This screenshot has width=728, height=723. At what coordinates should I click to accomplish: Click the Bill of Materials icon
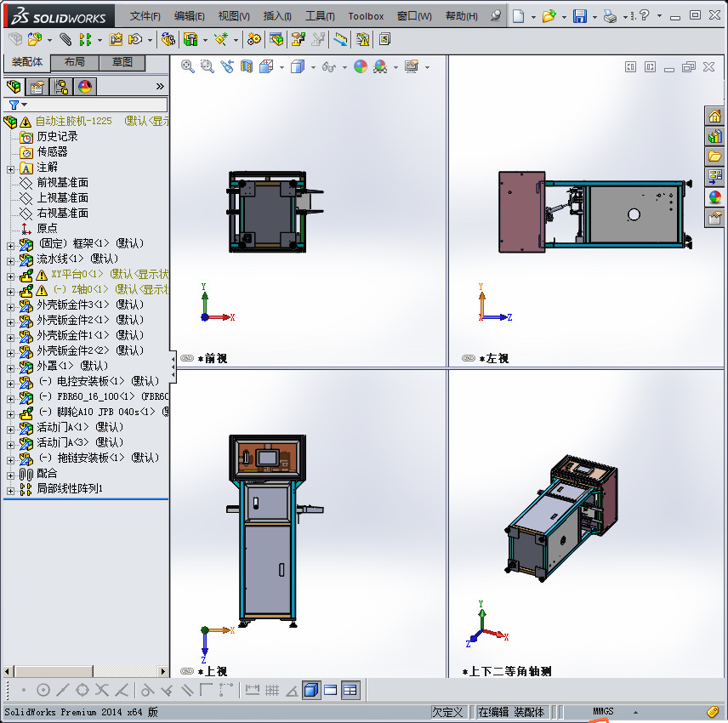(x=276, y=39)
